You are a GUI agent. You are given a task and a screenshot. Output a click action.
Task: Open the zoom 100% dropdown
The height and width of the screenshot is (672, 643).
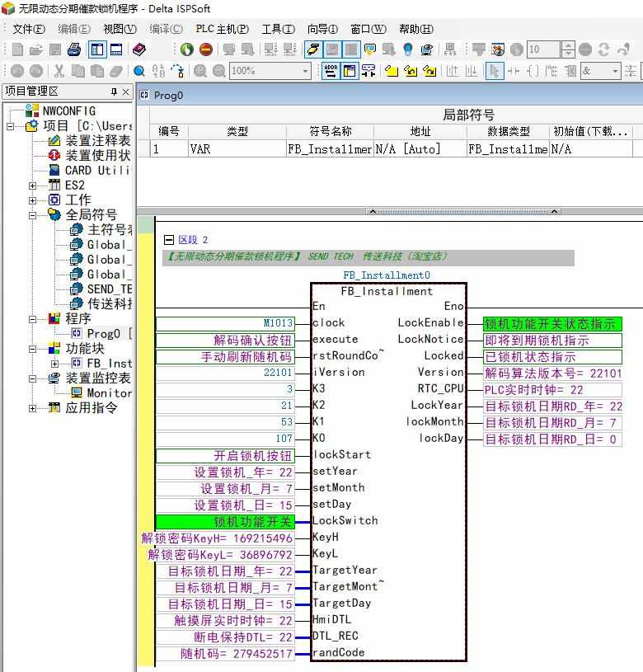[x=305, y=71]
